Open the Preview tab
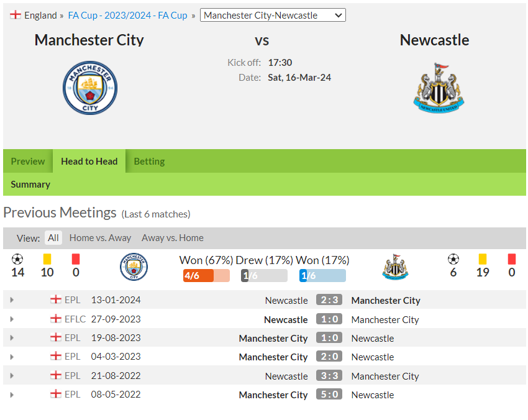Image resolution: width=528 pixels, height=420 pixels. (x=27, y=162)
